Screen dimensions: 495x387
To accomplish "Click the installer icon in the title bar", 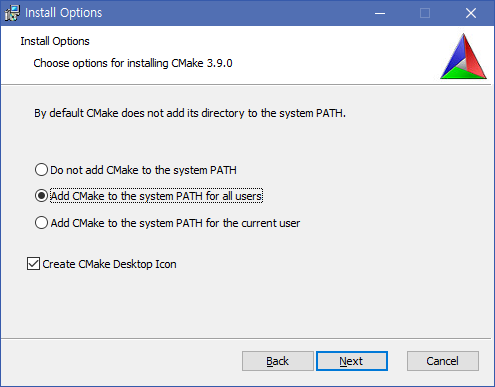I will [12, 13].
